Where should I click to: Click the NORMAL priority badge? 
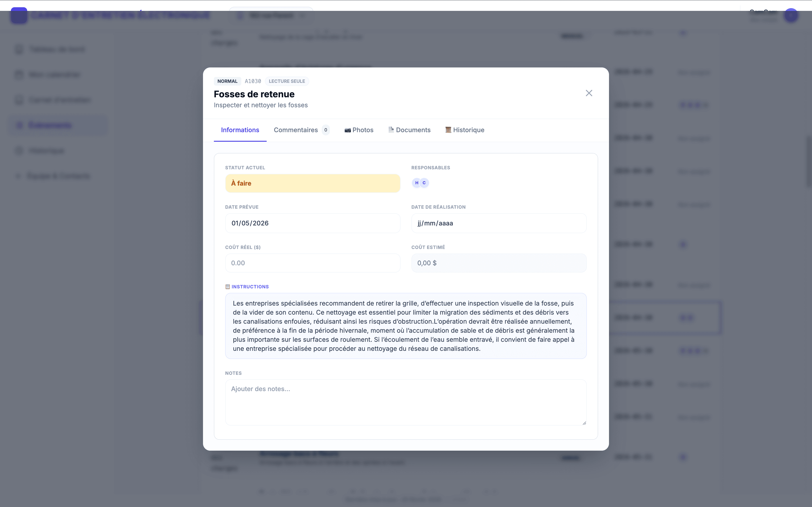(x=227, y=81)
